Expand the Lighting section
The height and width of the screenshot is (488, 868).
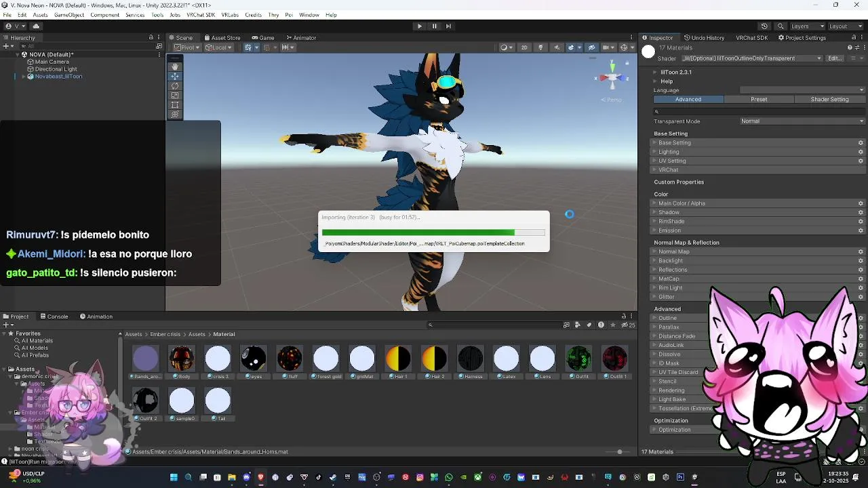pos(759,152)
